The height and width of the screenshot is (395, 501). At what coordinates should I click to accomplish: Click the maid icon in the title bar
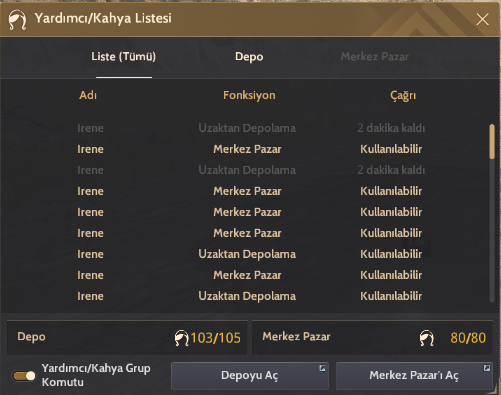[x=17, y=20]
